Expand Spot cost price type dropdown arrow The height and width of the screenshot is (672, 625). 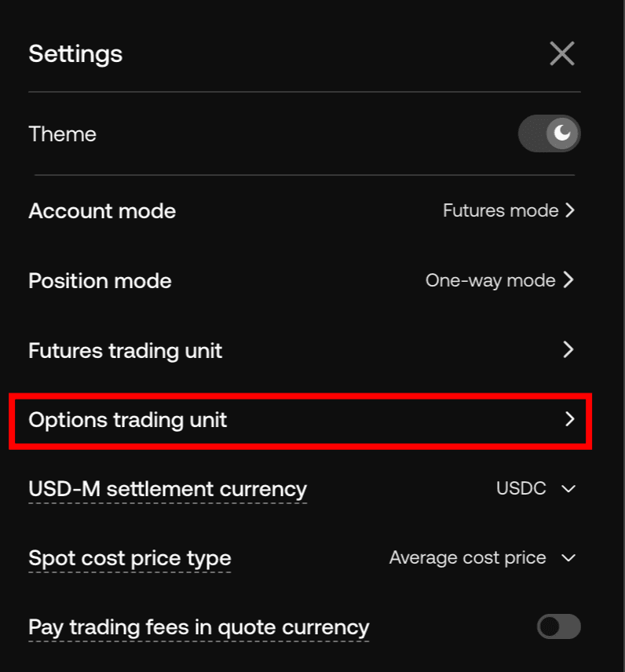(x=568, y=558)
